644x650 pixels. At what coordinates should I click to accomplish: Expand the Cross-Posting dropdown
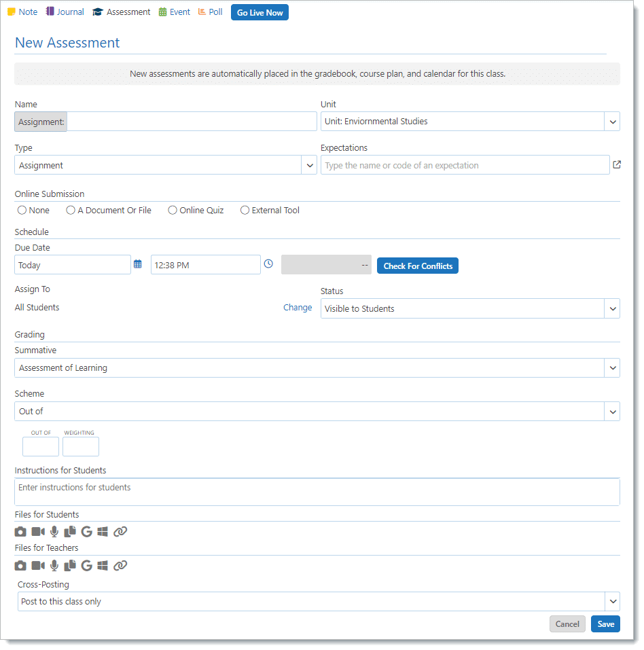point(613,602)
